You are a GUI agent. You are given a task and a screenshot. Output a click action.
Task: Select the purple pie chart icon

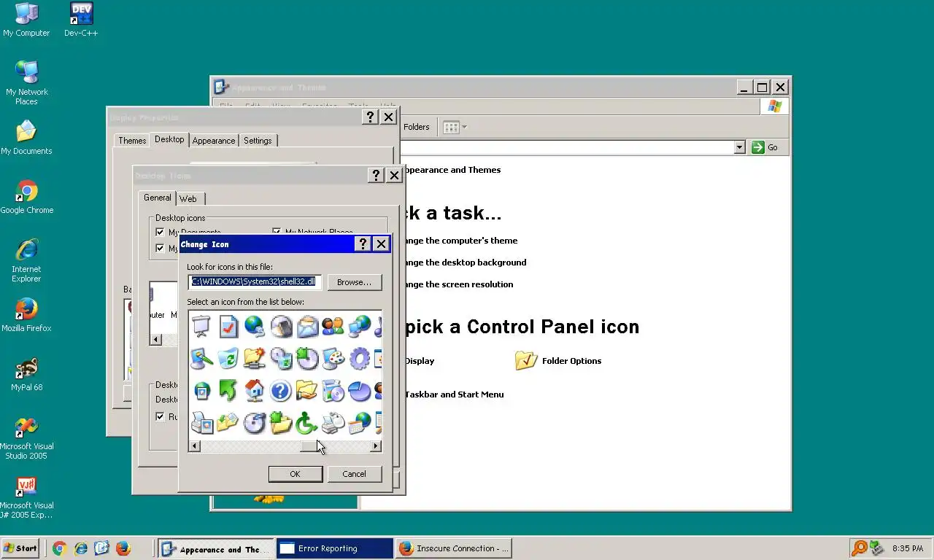point(359,390)
